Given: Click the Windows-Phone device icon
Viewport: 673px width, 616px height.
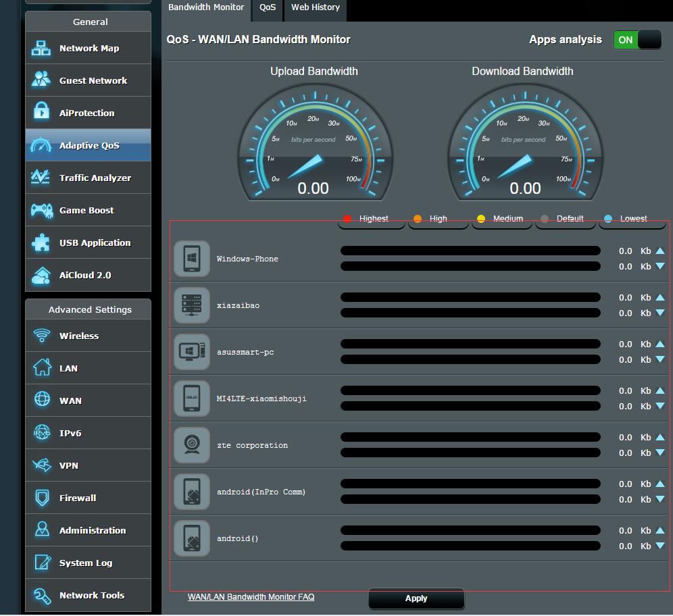Looking at the screenshot, I should pyautogui.click(x=192, y=258).
